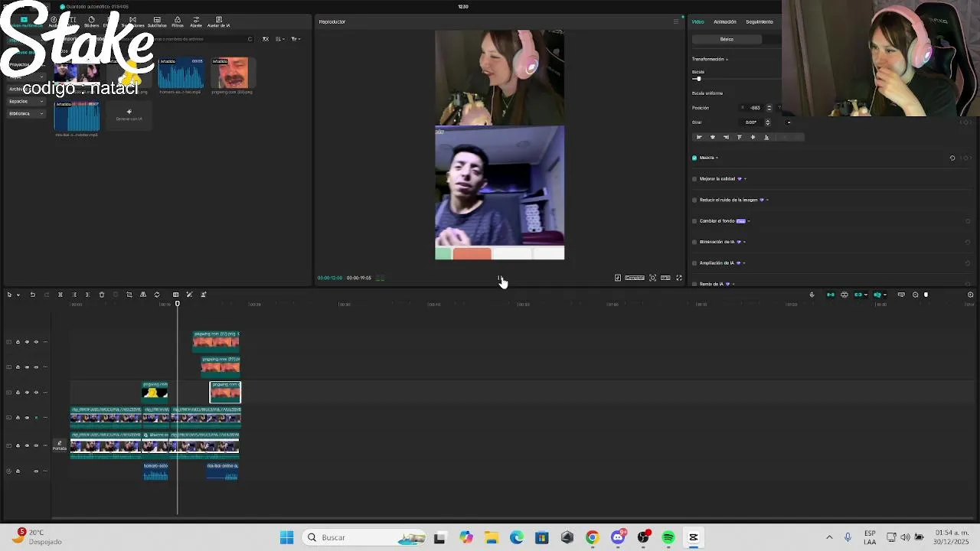
Task: Enable Reducir el ruido de la imagen
Action: pos(694,200)
